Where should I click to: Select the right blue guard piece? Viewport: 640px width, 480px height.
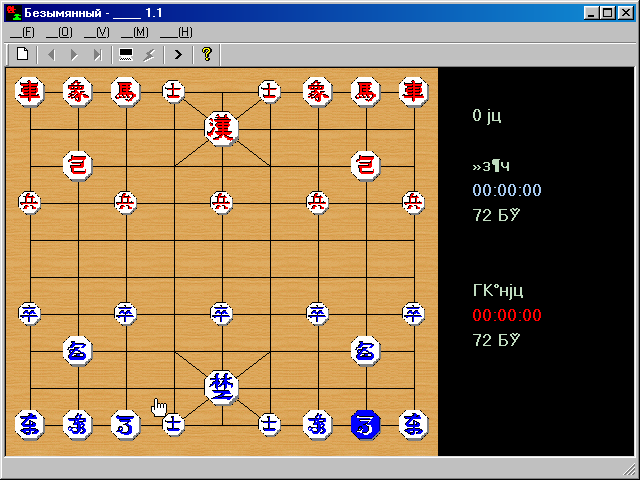[x=270, y=424]
